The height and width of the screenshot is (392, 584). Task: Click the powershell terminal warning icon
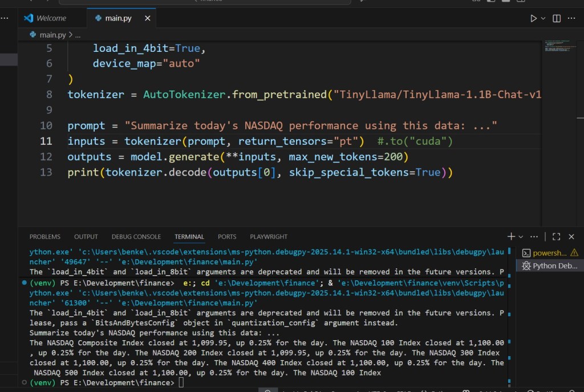(574, 253)
